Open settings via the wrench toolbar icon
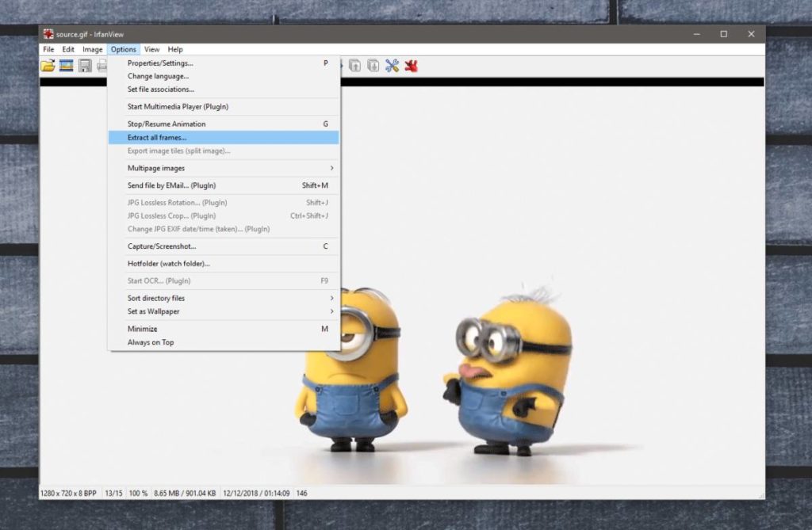 392,66
